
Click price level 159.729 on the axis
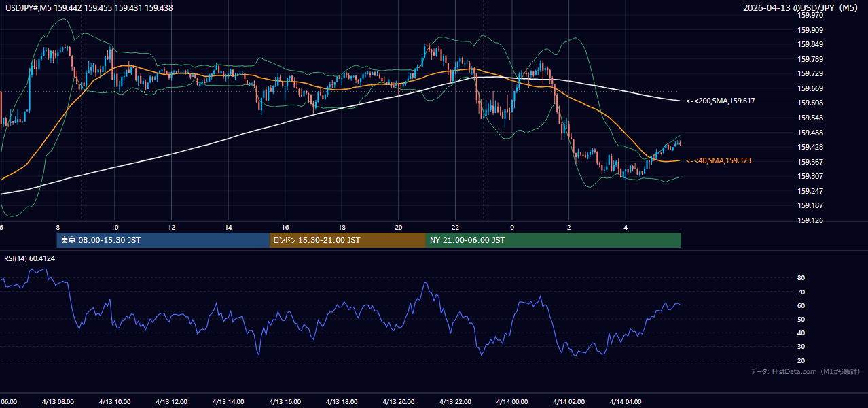coord(810,73)
